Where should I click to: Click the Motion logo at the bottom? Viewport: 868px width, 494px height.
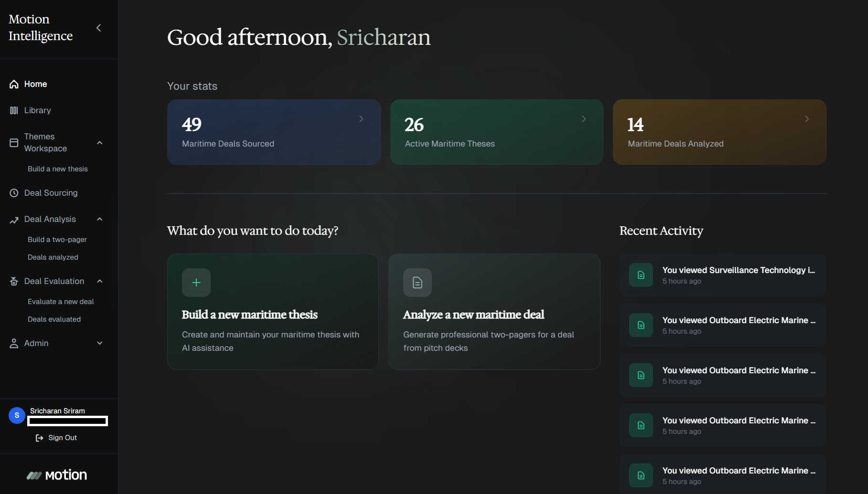coord(57,474)
